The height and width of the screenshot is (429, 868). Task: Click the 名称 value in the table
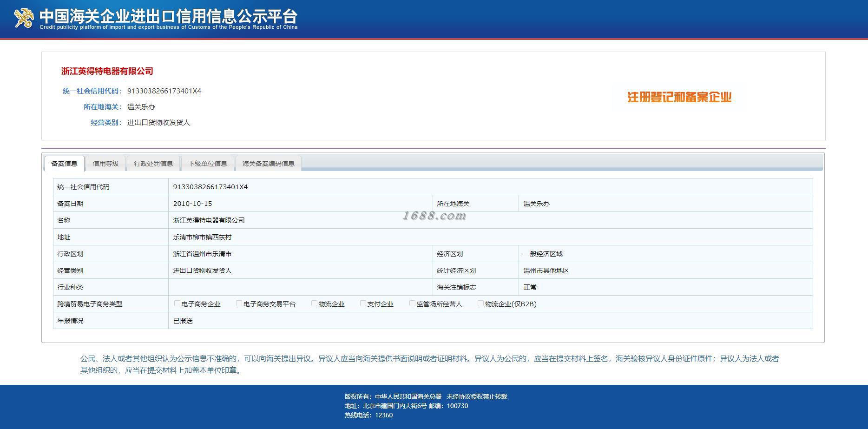point(209,220)
